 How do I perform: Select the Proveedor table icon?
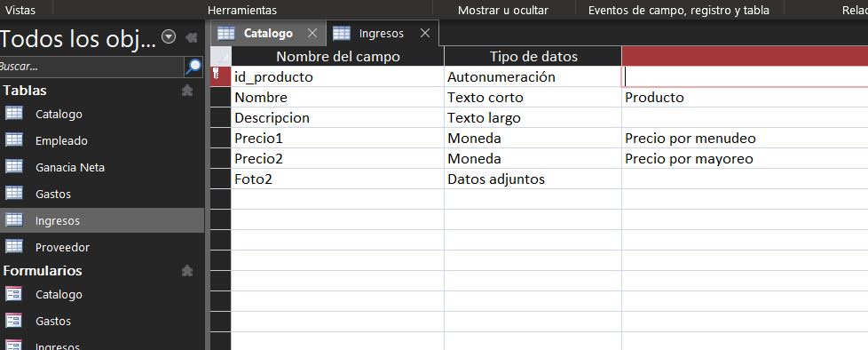[x=14, y=246]
